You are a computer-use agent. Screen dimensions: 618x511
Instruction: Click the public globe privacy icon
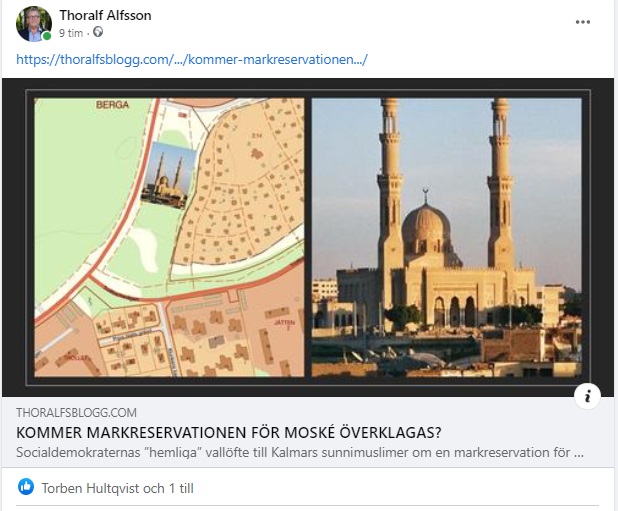(x=98, y=32)
